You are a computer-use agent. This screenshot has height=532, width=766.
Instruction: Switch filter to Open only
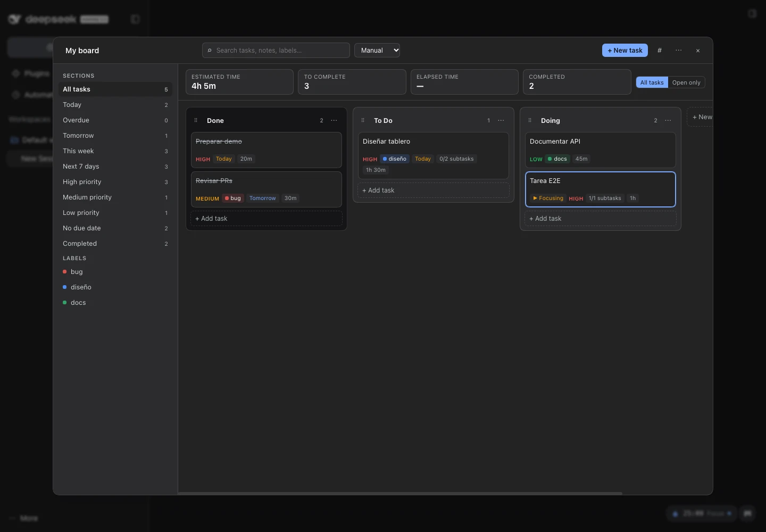pos(686,82)
